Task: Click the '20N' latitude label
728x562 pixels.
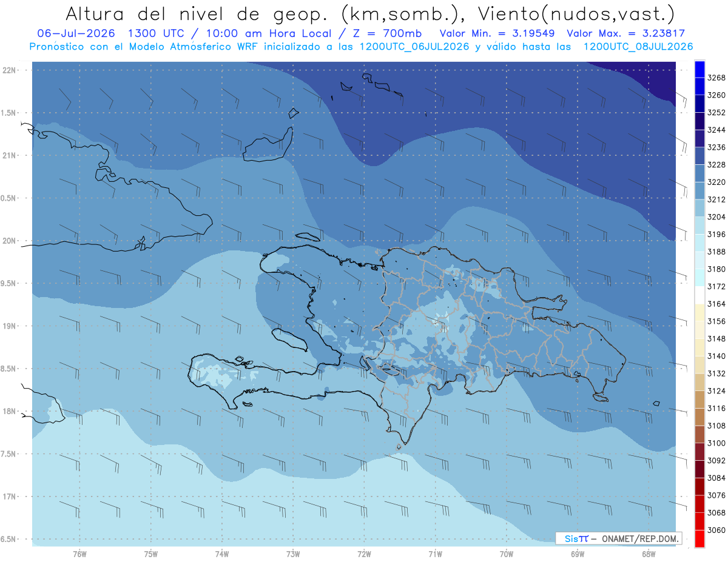Action: 10,241
